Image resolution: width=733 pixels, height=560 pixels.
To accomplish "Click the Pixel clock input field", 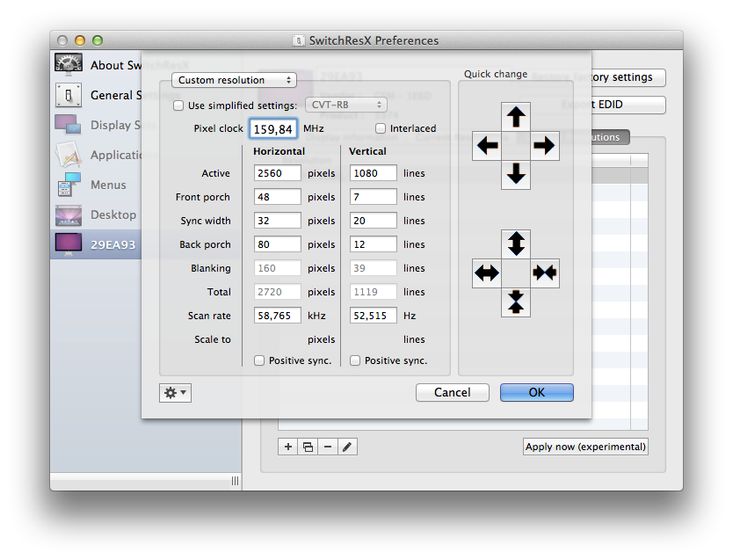I will 273,129.
